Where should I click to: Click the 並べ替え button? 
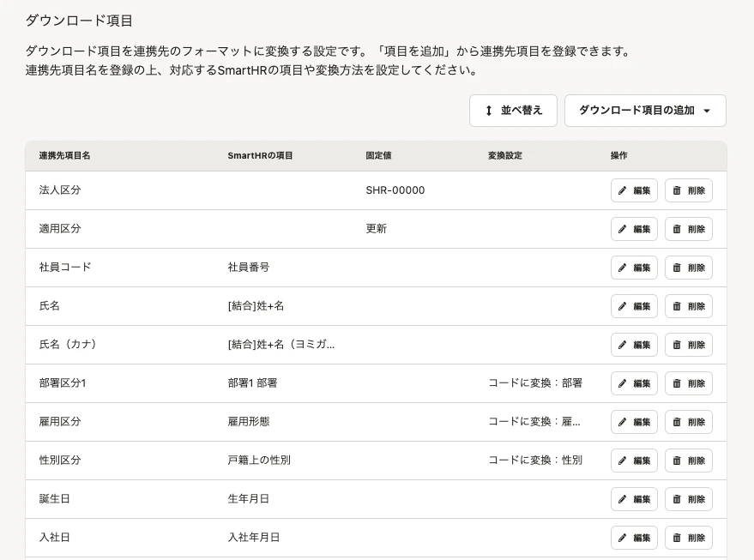click(513, 111)
